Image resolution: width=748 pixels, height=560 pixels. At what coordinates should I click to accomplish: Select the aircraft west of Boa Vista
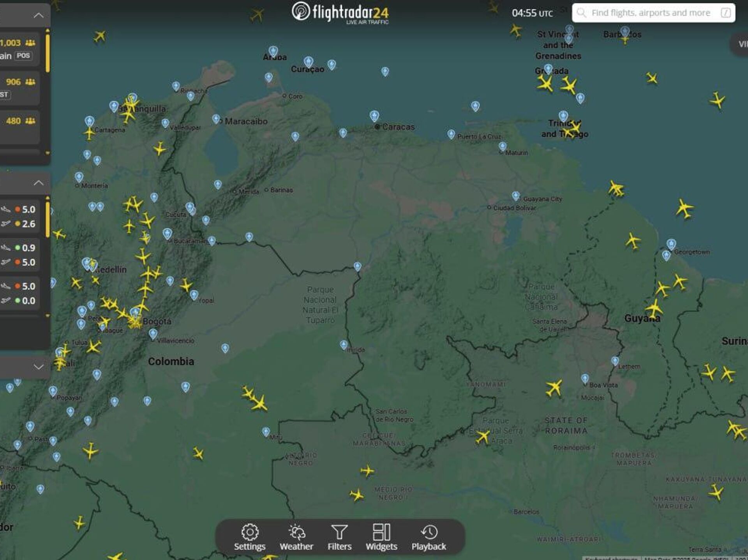(x=554, y=387)
